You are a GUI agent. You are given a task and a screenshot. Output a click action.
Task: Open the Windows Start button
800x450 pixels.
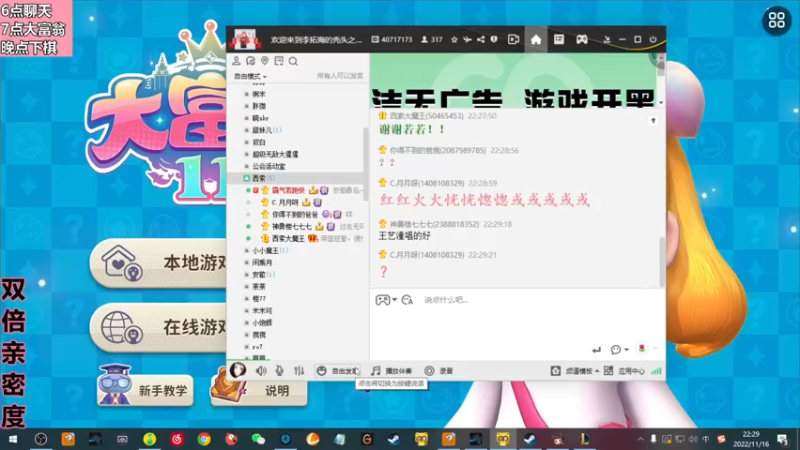coord(13,439)
